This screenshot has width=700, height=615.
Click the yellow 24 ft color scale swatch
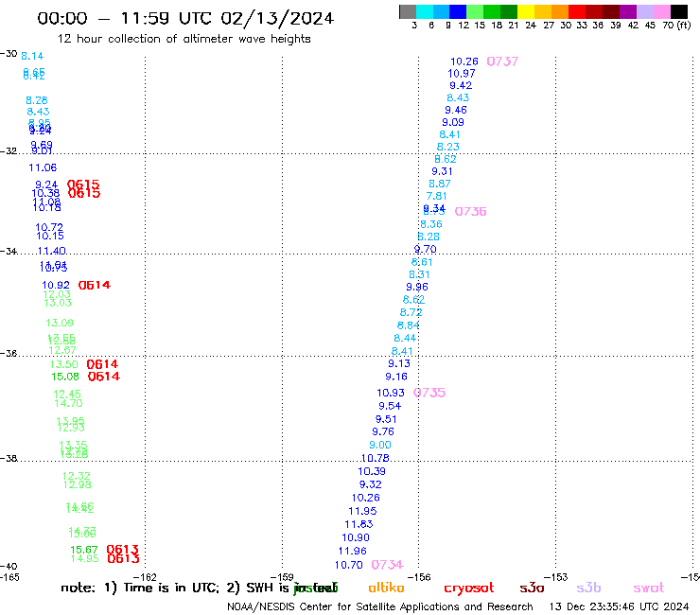pos(526,11)
